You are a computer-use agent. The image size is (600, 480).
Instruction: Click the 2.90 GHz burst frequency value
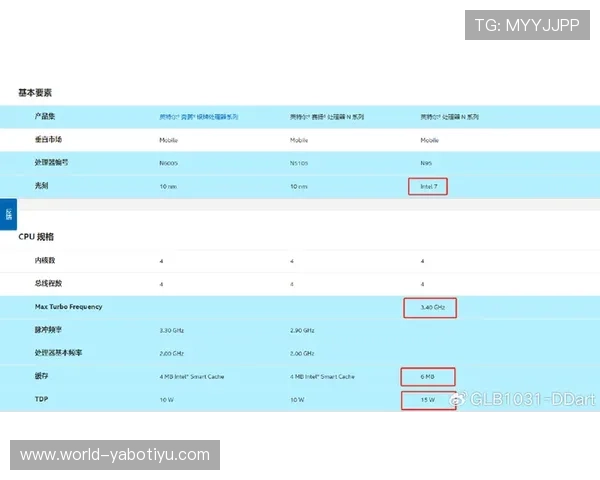[302, 330]
